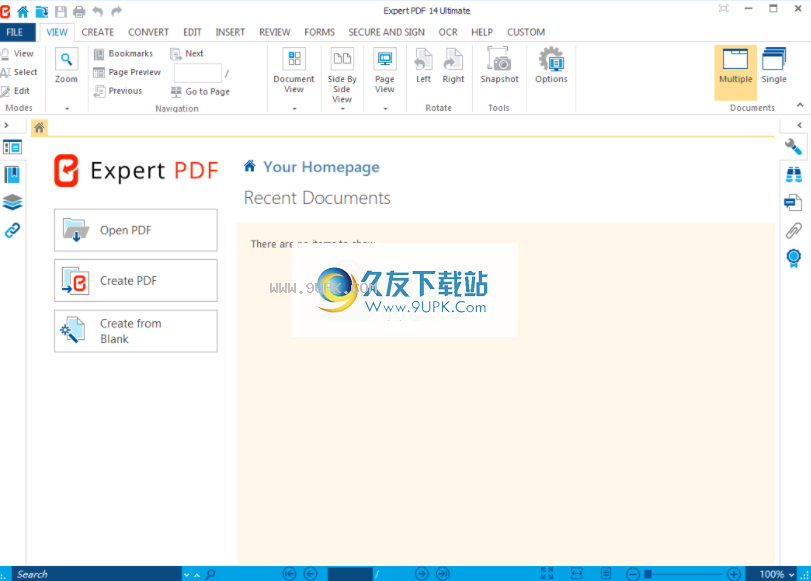Open the wrench tools panel on right
This screenshot has width=811, height=581.
793,147
